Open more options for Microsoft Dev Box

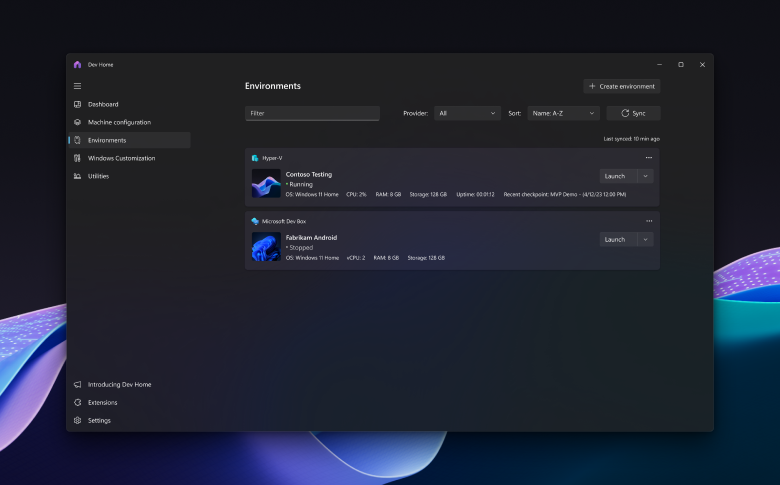(648, 221)
